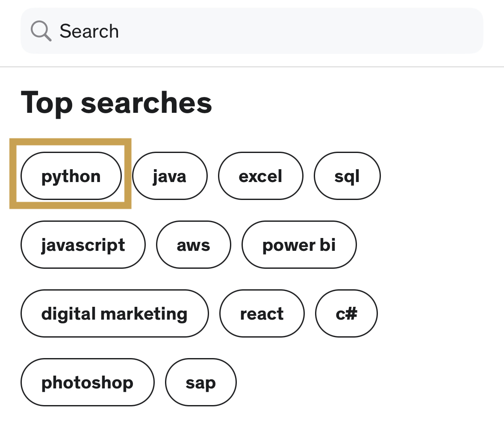Open the aws search suggestion
This screenshot has height=432, width=504.
coord(193,245)
